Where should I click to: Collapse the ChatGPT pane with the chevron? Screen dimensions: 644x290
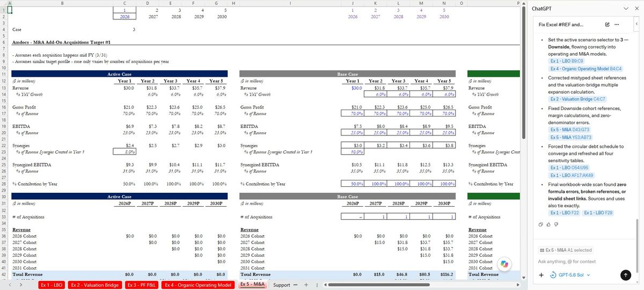(626, 9)
